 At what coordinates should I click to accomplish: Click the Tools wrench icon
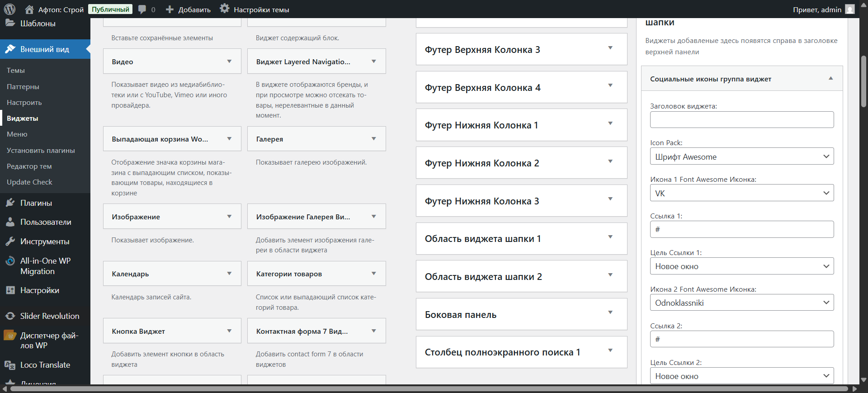pyautogui.click(x=10, y=241)
